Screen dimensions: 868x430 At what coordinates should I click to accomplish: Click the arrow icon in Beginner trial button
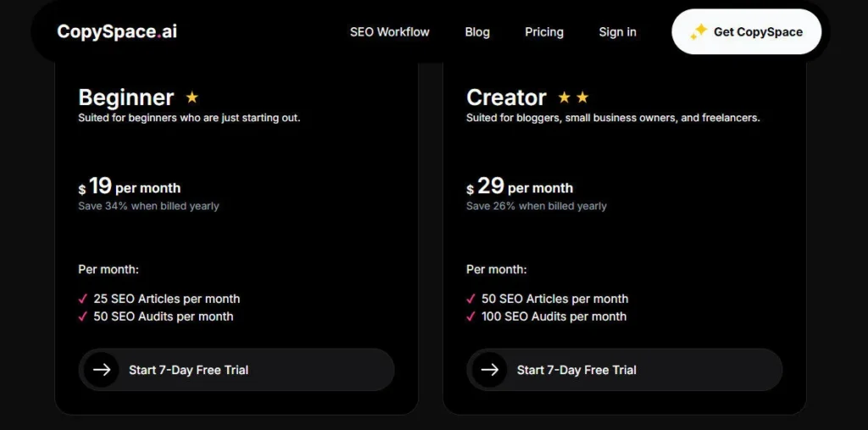[x=102, y=370]
